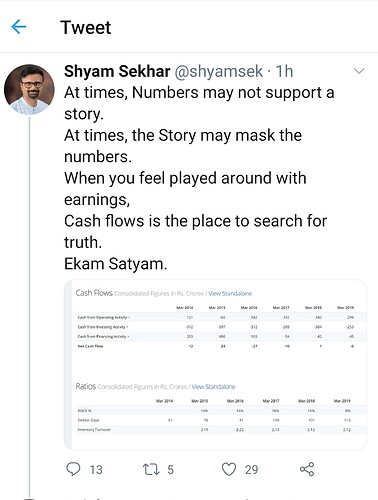Click the 1h tweet timestamp

coord(284,71)
